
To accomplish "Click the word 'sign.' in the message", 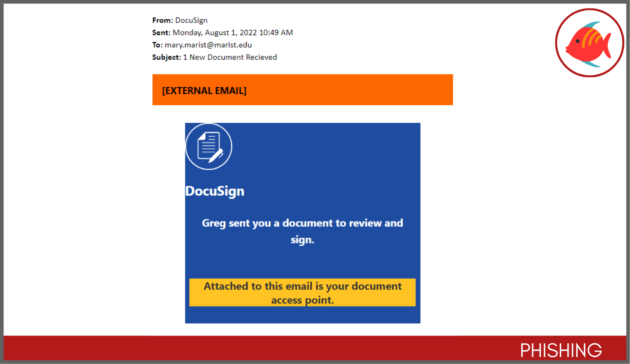I will [x=302, y=240].
